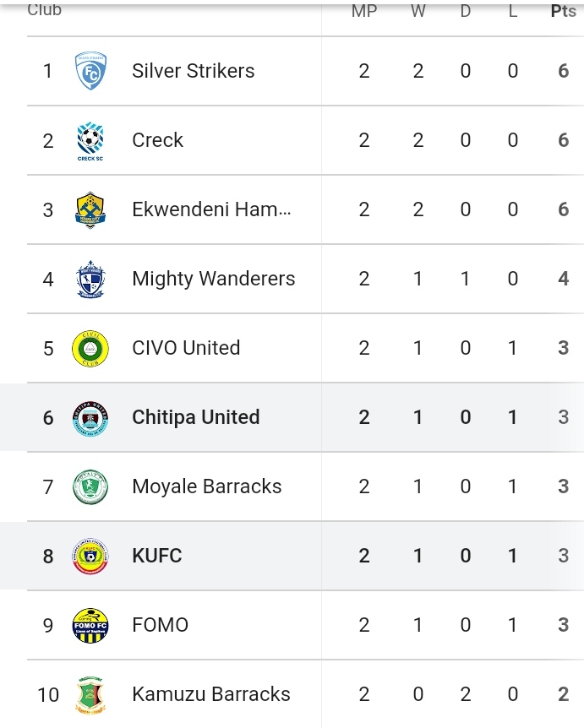Screen dimensions: 584x728
Task: Open the FOMO team name link
Action: click(161, 625)
